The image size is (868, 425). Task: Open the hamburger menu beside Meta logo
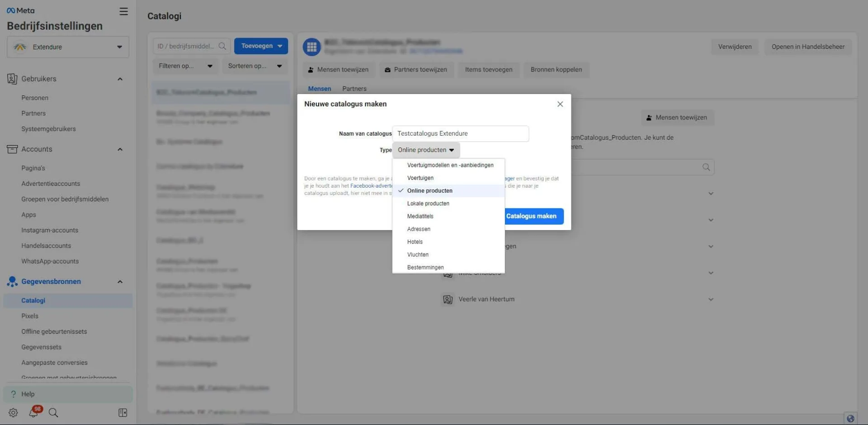pos(123,11)
